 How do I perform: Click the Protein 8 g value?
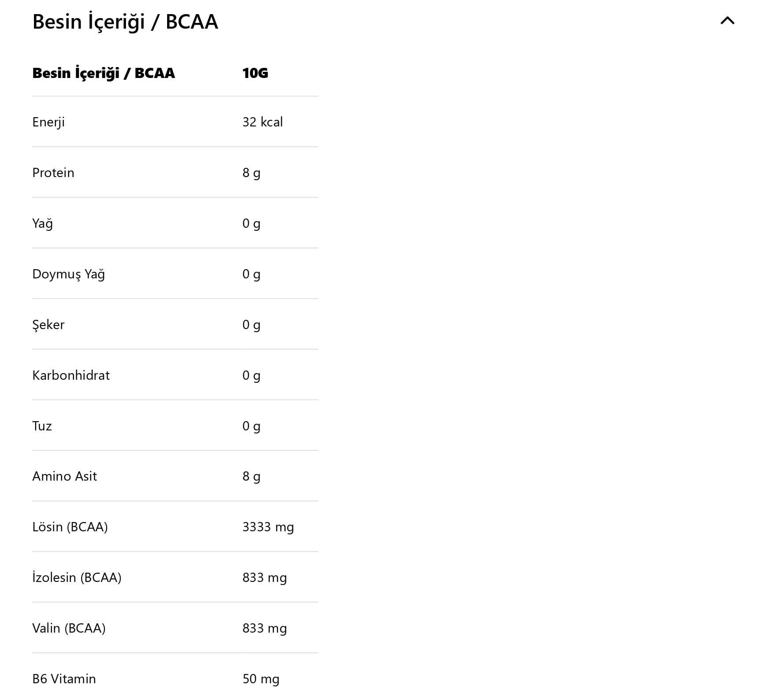pyautogui.click(x=251, y=173)
